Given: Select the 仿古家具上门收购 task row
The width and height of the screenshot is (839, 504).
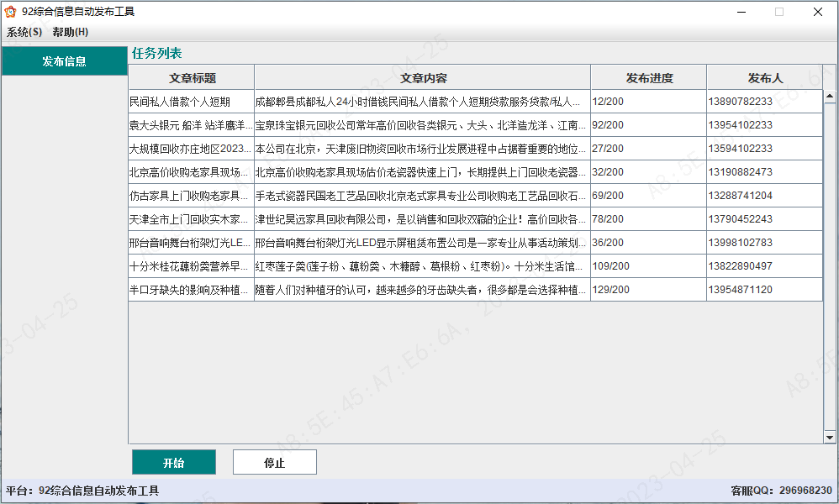Looking at the screenshot, I should (191, 196).
